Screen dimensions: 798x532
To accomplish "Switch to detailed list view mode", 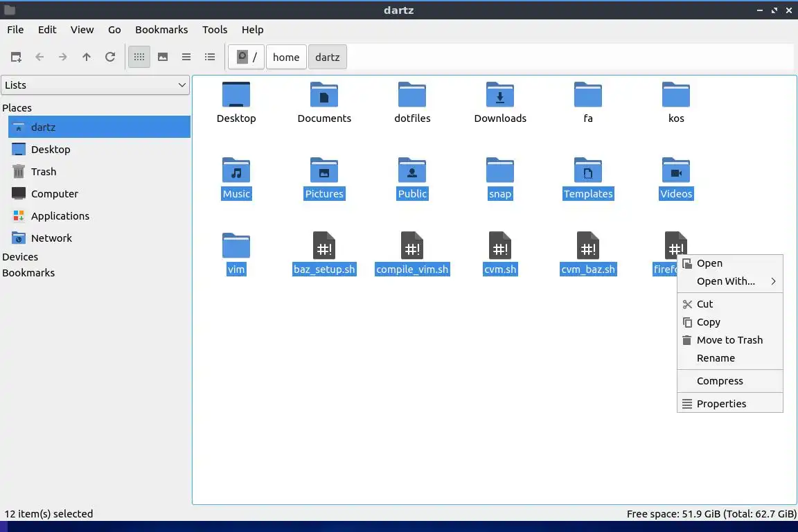I will [x=210, y=57].
